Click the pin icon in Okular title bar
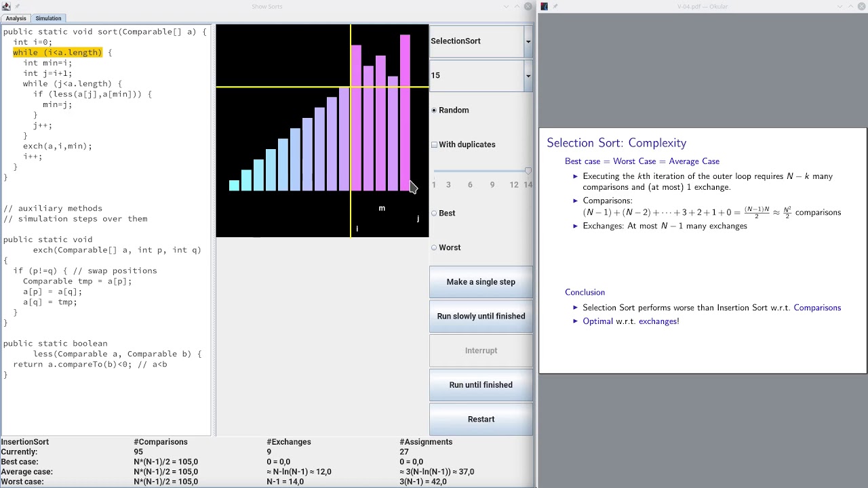This screenshot has width=868, height=488. (555, 6)
